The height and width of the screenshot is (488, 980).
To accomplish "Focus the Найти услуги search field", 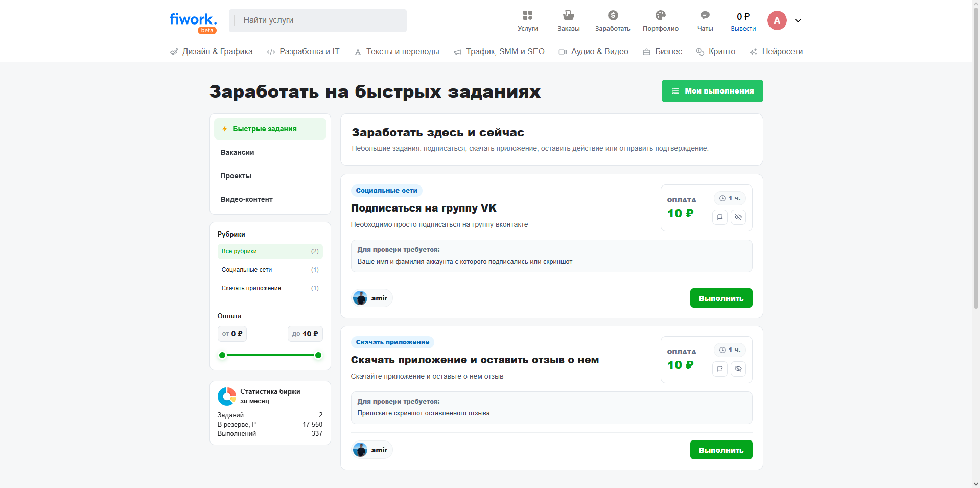I will 318,20.
